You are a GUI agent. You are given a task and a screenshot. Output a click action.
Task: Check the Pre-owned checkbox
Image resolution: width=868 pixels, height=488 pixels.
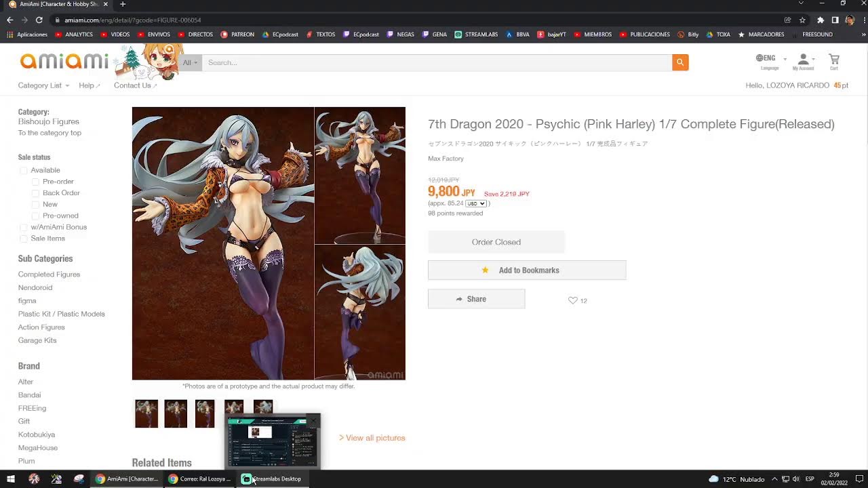[x=35, y=216]
